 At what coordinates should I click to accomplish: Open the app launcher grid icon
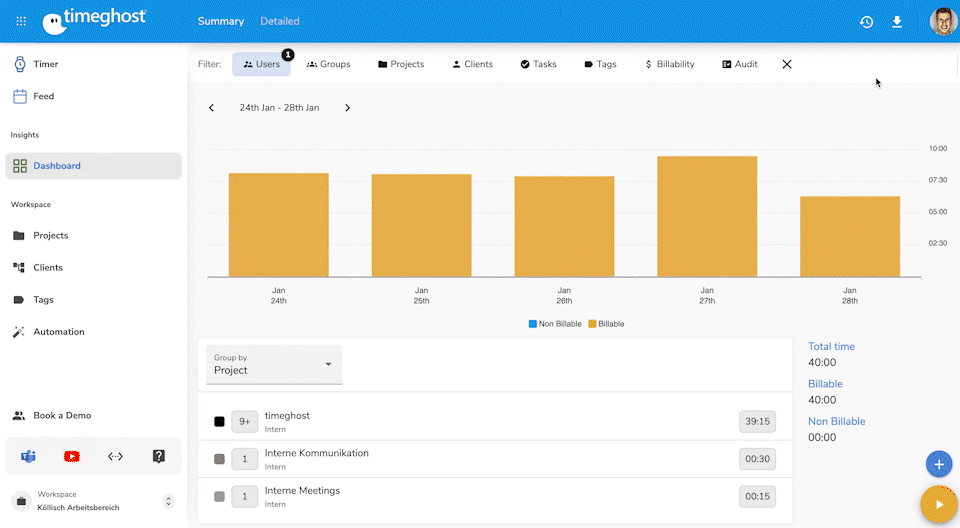click(x=21, y=21)
